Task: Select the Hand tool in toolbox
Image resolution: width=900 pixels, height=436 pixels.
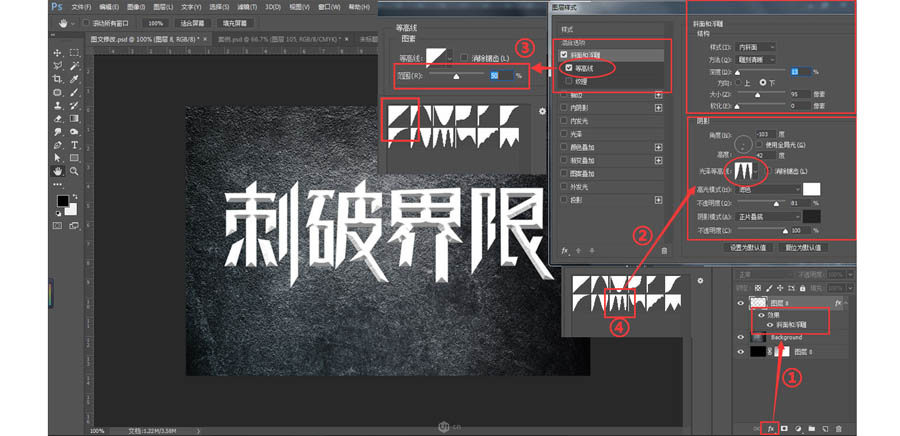Action: (x=57, y=171)
